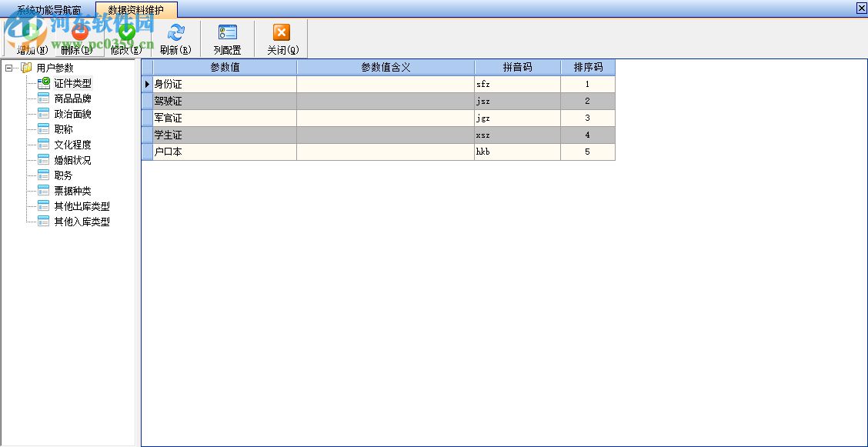The height and width of the screenshot is (447, 868).
Task: Click the row indicator arrow of 身份证 row
Action: coord(147,85)
